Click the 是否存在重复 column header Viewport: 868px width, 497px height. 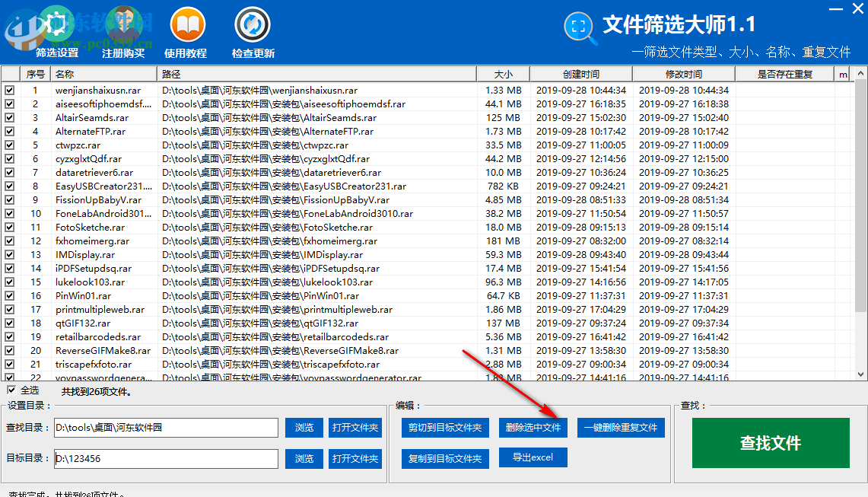tap(784, 74)
